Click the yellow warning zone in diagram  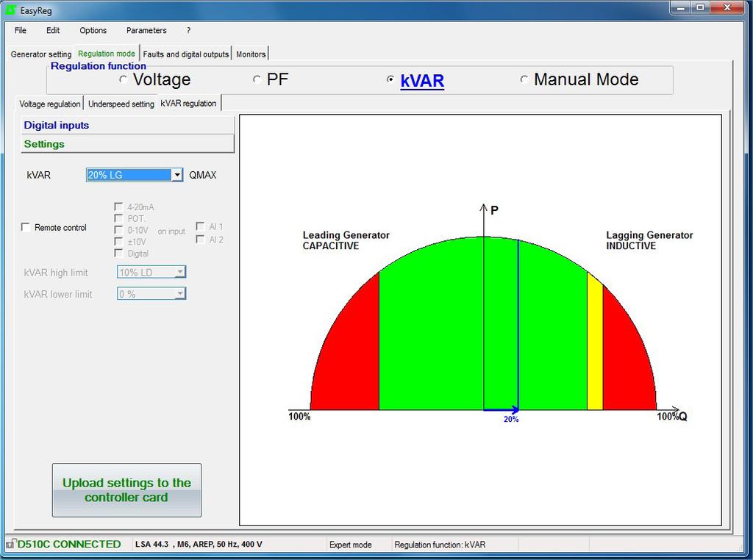coord(595,345)
